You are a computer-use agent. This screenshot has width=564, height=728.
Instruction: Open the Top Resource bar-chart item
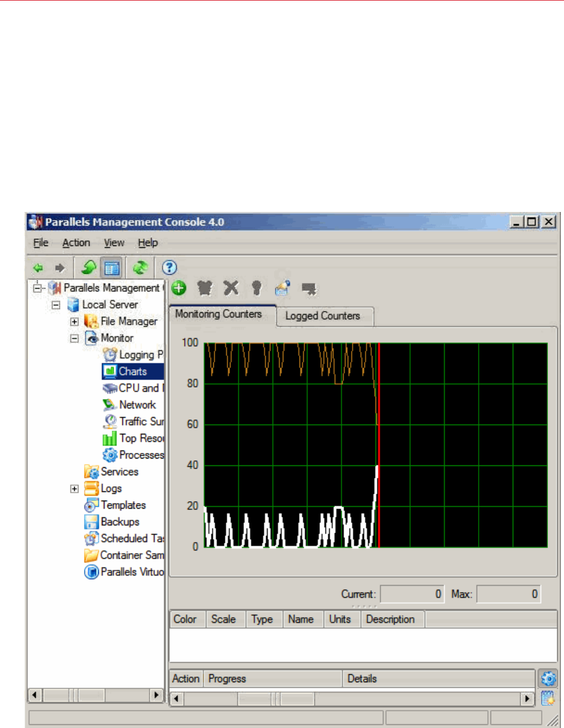pos(109,438)
